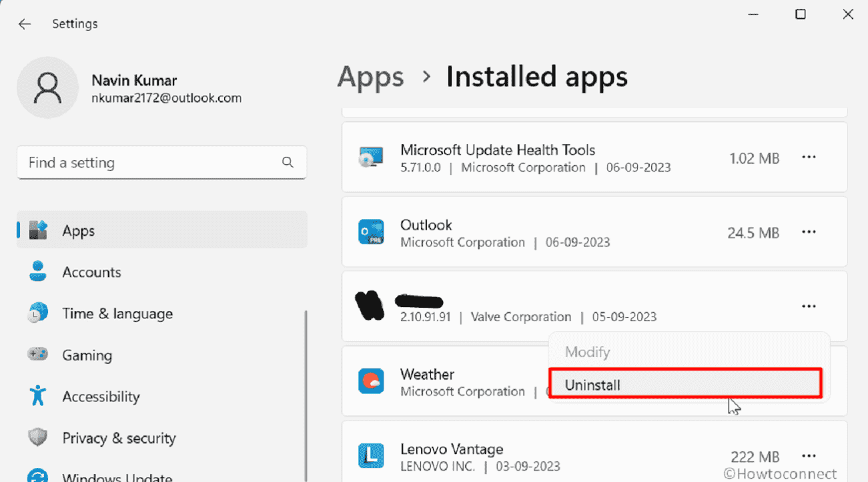Open more options for Outlook
The image size is (868, 482).
click(x=809, y=232)
